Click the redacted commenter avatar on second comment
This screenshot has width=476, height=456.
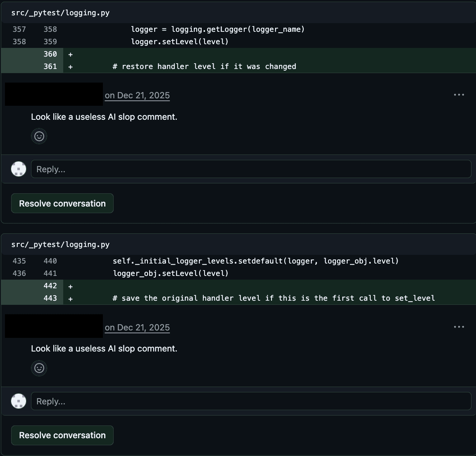point(53,326)
